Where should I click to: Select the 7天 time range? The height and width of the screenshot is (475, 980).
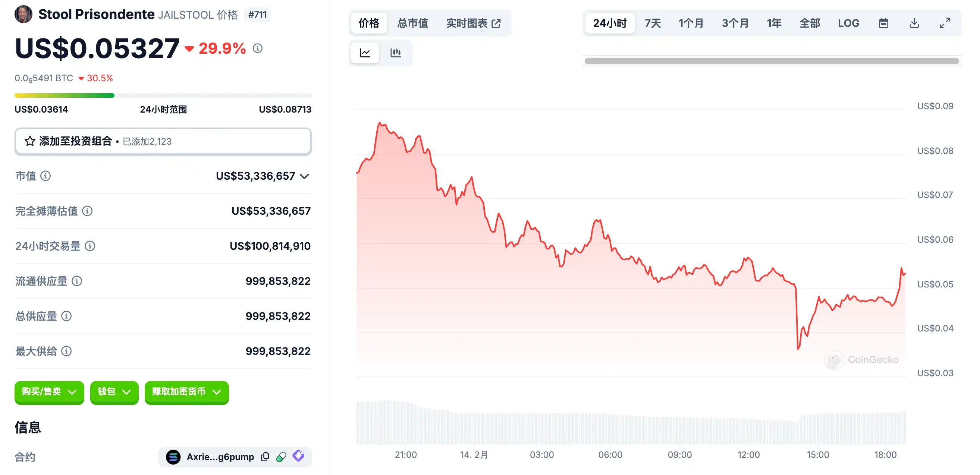tap(653, 23)
